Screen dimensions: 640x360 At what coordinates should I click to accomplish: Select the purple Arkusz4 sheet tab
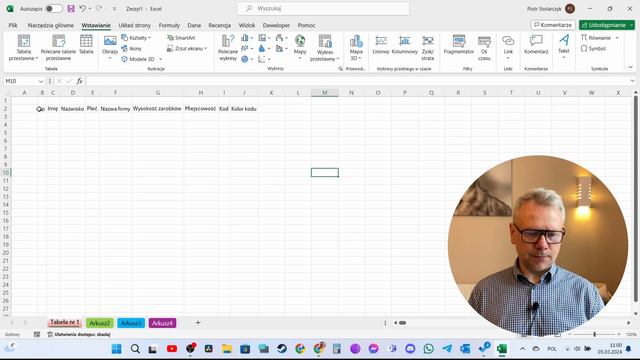(162, 323)
